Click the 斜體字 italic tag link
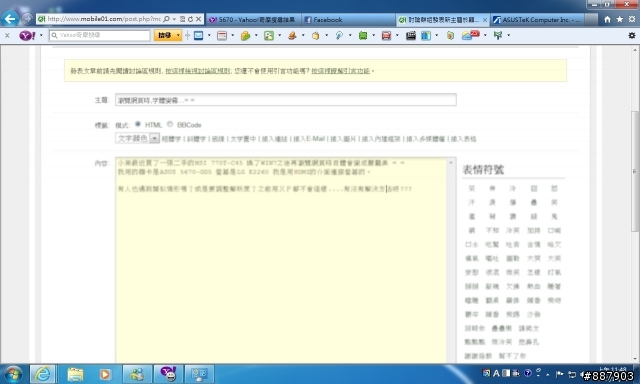640x384 pixels. [196, 139]
